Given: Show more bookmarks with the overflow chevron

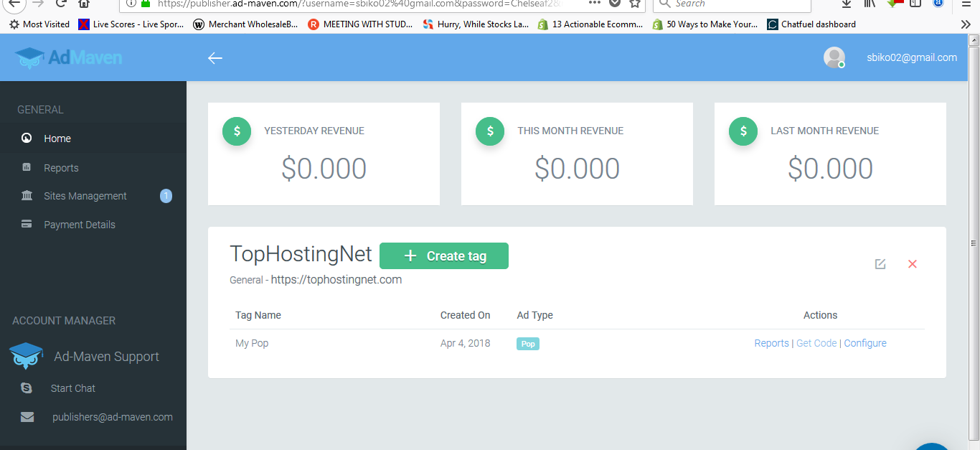Looking at the screenshot, I should 966,24.
